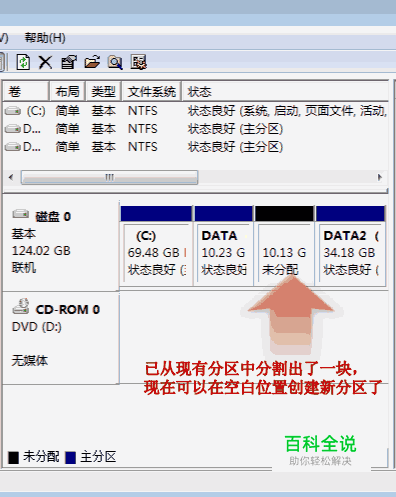The width and height of the screenshot is (396, 497).
Task: Click the Delete X toolbar icon
Action: click(45, 62)
